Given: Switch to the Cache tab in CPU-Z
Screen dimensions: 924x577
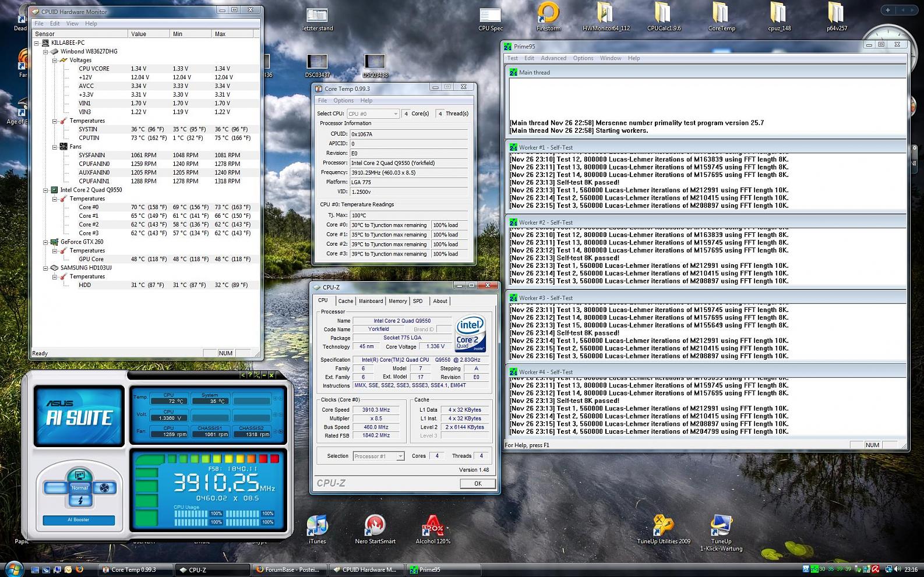Looking at the screenshot, I should tap(345, 301).
